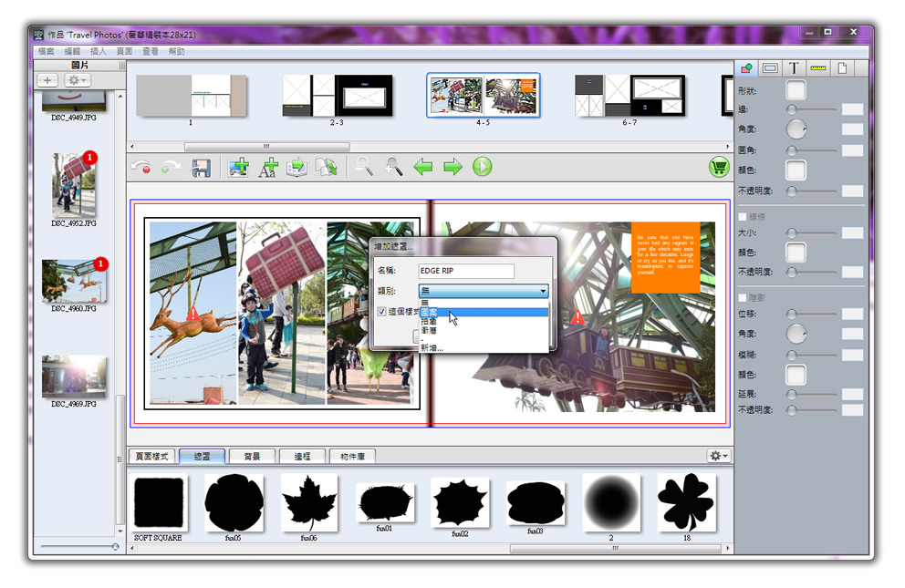Viewport: 905px width, 588px height.
Task: Click the add text box icon
Action: tap(267, 168)
